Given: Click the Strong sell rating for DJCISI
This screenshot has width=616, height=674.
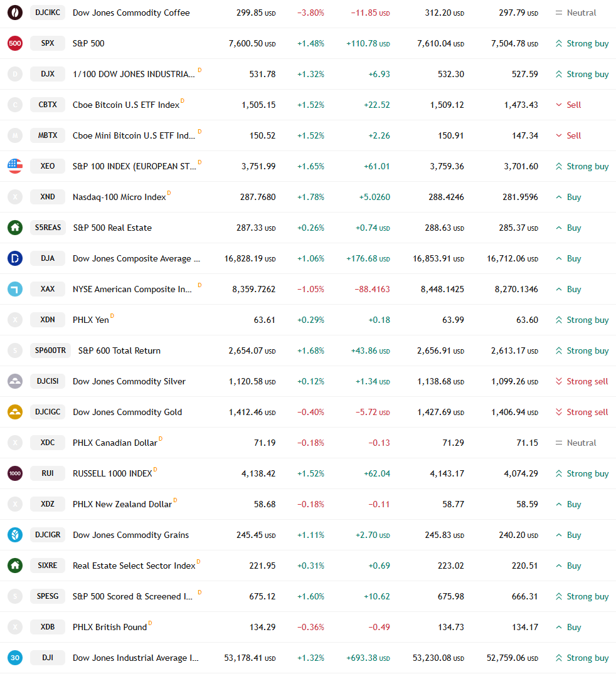Looking at the screenshot, I should coord(582,381).
